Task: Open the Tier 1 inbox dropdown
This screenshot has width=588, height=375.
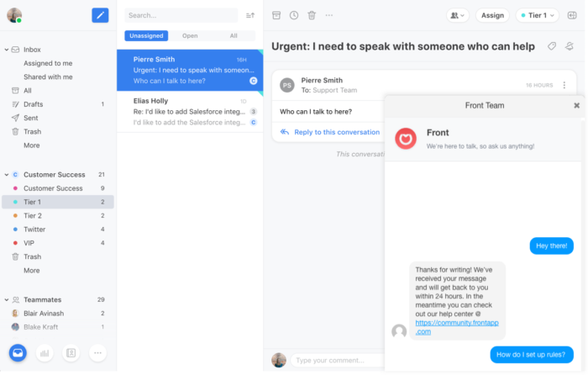Action: tap(538, 15)
